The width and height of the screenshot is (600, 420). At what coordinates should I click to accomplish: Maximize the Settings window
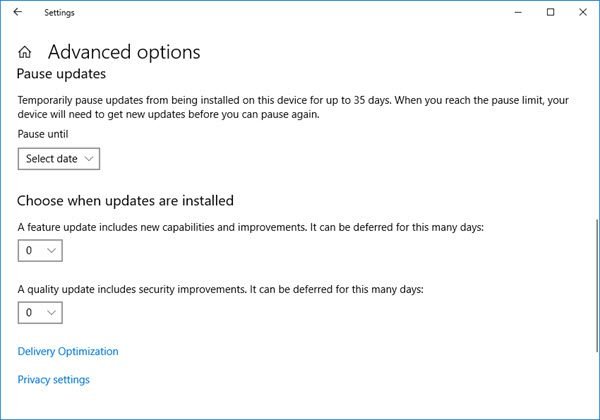point(550,12)
